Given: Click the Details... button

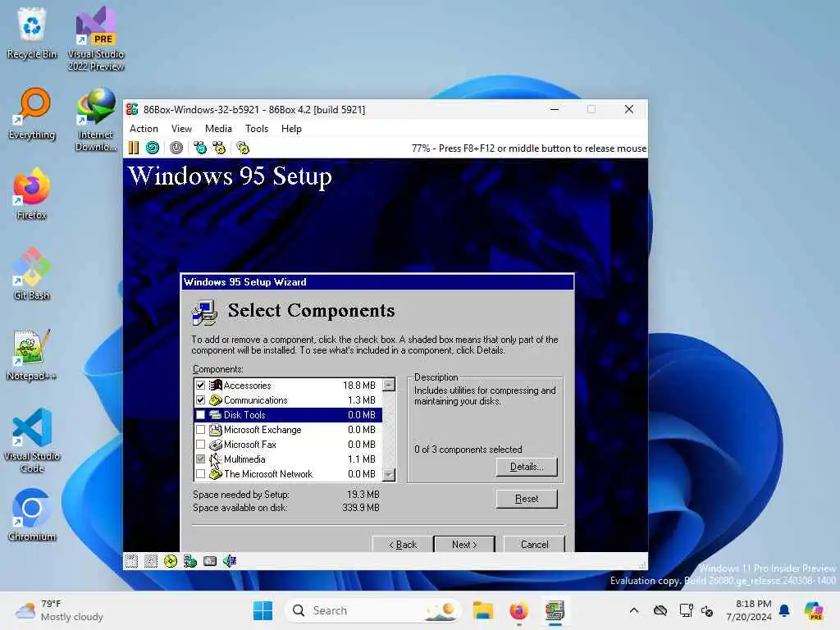Looking at the screenshot, I should point(527,467).
